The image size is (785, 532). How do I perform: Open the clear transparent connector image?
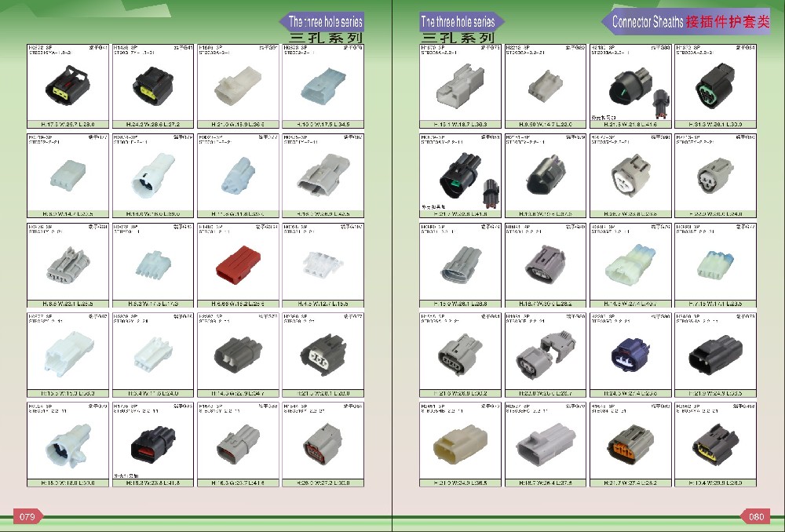(x=323, y=264)
